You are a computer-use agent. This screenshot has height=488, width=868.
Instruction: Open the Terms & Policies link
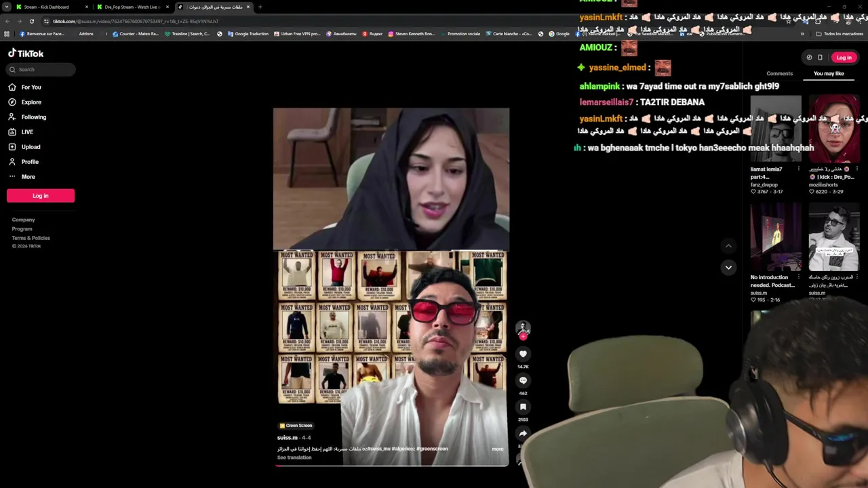coord(31,238)
